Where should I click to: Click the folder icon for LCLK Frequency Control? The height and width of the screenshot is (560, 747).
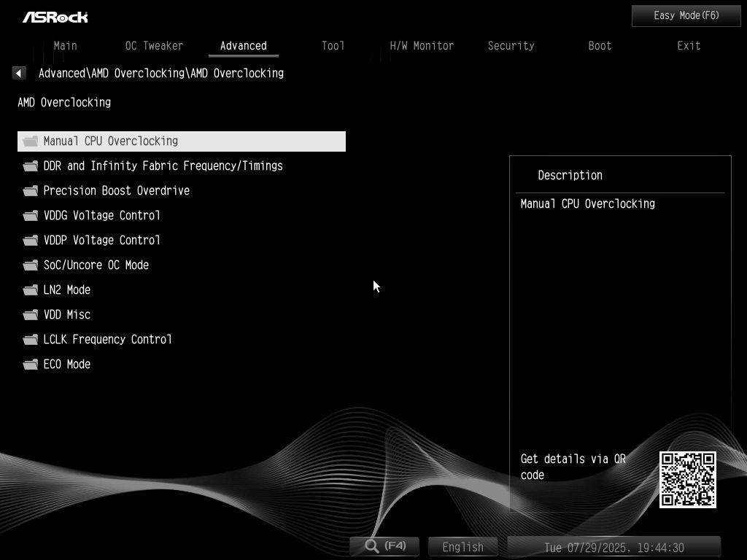click(x=31, y=339)
